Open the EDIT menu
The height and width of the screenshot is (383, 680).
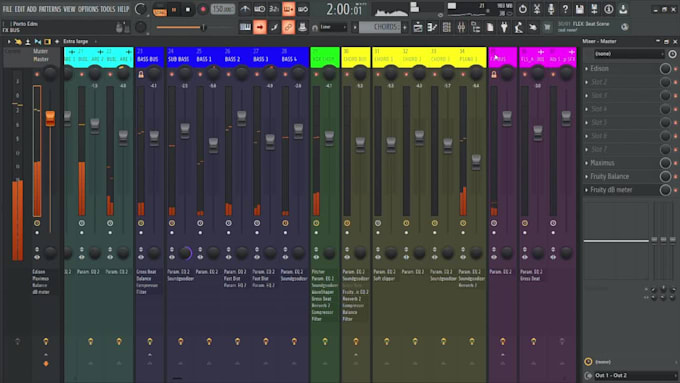(20, 9)
